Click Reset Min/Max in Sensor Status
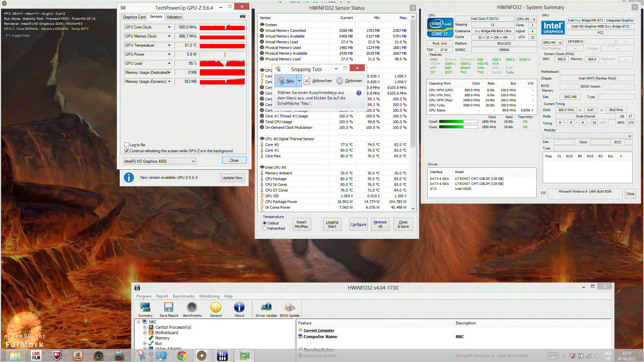This screenshot has height=362, width=644. tap(301, 224)
